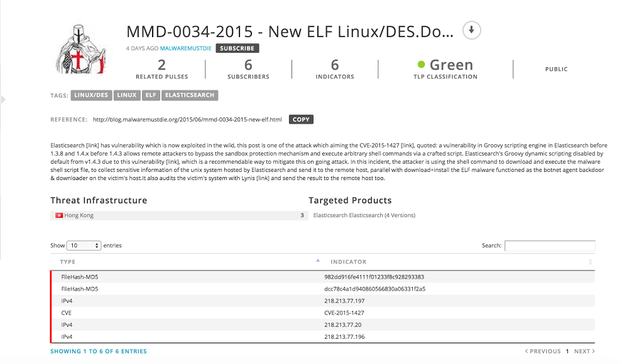The width and height of the screenshot is (622, 364).
Task: Click the MalwareMustDie knight avatar
Action: pos(81,50)
